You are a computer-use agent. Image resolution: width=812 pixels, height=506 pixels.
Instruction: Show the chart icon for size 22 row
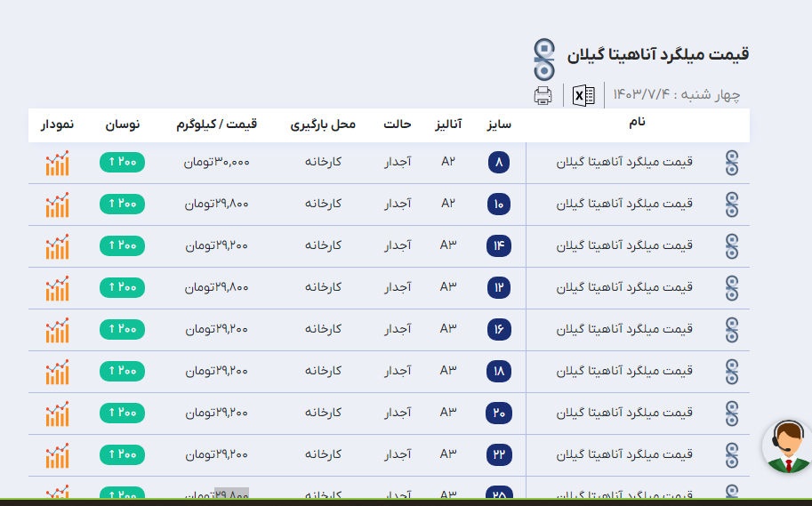click(x=57, y=454)
